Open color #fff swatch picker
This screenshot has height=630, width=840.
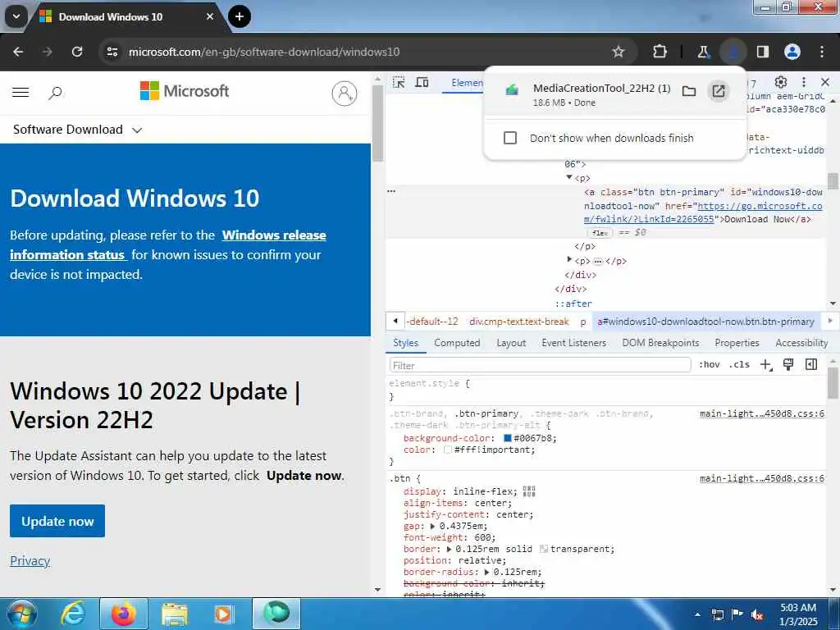(447, 450)
